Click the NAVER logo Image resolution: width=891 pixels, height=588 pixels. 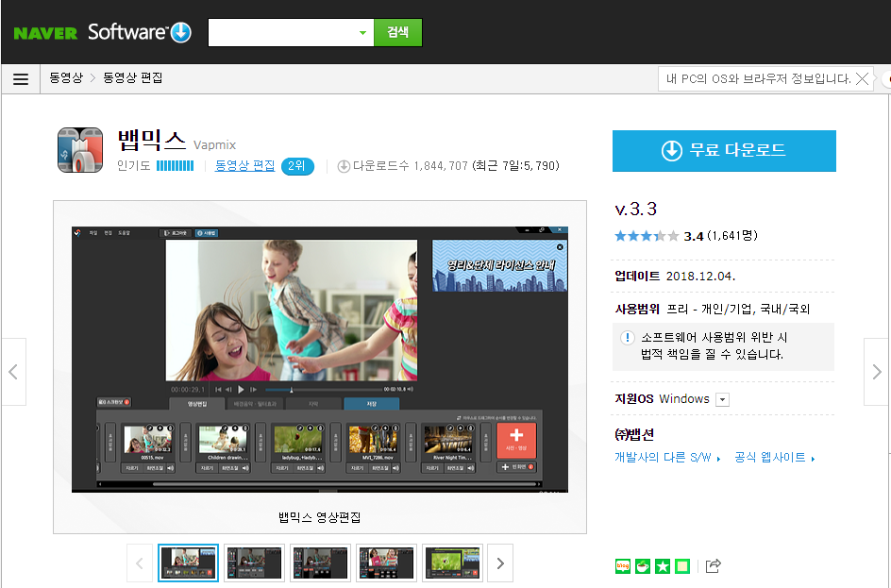45,34
